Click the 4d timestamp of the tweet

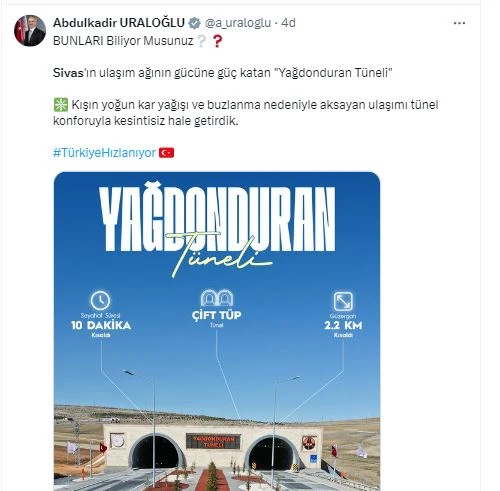tap(288, 23)
